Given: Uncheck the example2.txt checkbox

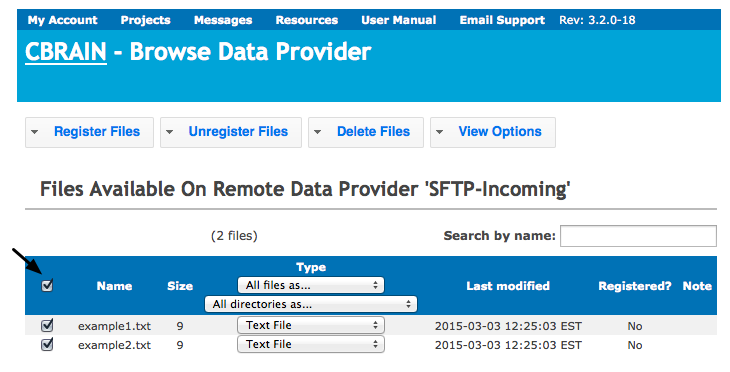Looking at the screenshot, I should 47,345.
